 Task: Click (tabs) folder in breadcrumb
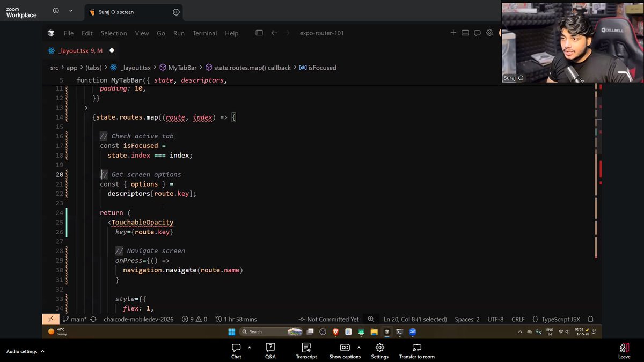pos(93,68)
